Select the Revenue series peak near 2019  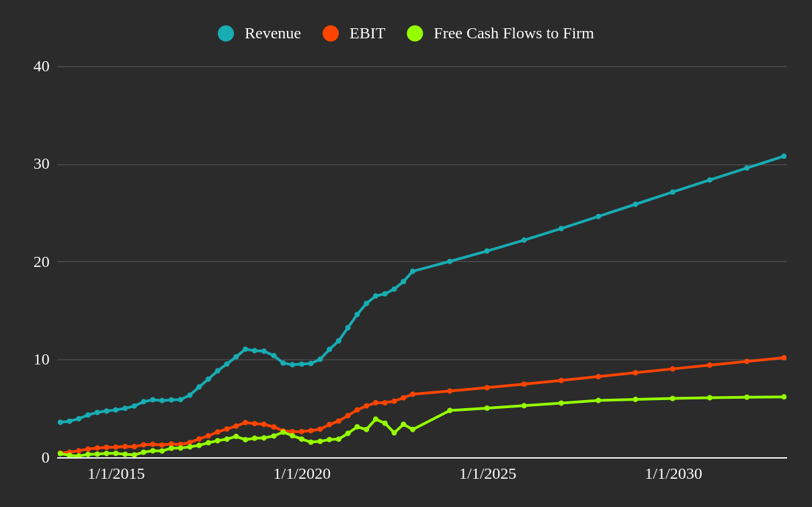(x=245, y=348)
